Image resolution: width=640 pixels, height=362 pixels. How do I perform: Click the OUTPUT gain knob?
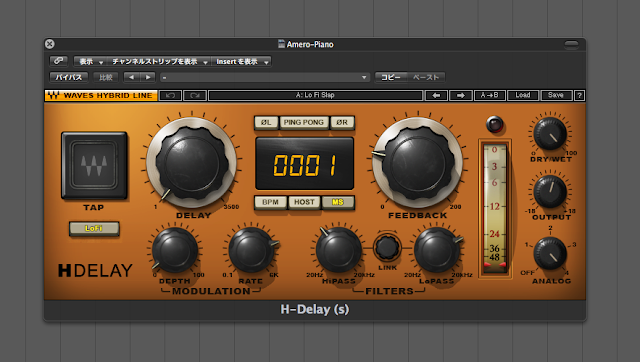click(550, 191)
